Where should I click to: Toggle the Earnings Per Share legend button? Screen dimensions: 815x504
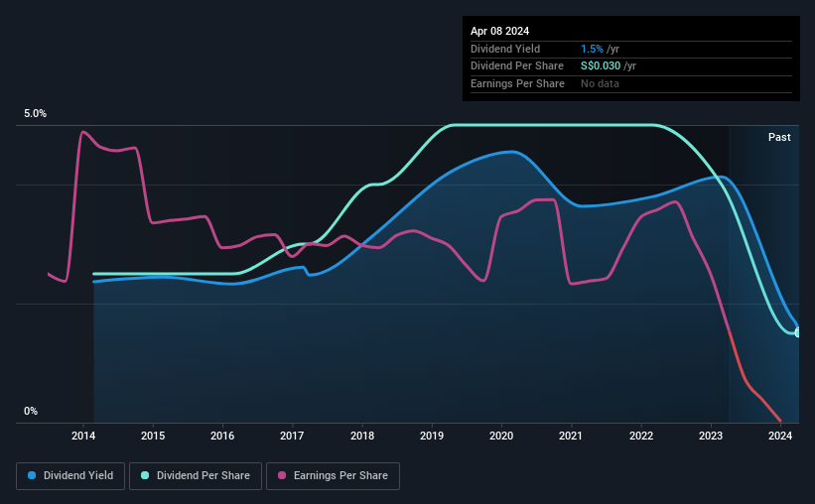(x=333, y=475)
